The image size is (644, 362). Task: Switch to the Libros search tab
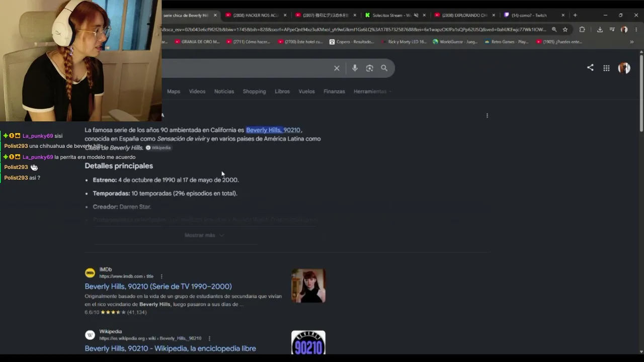(282, 92)
